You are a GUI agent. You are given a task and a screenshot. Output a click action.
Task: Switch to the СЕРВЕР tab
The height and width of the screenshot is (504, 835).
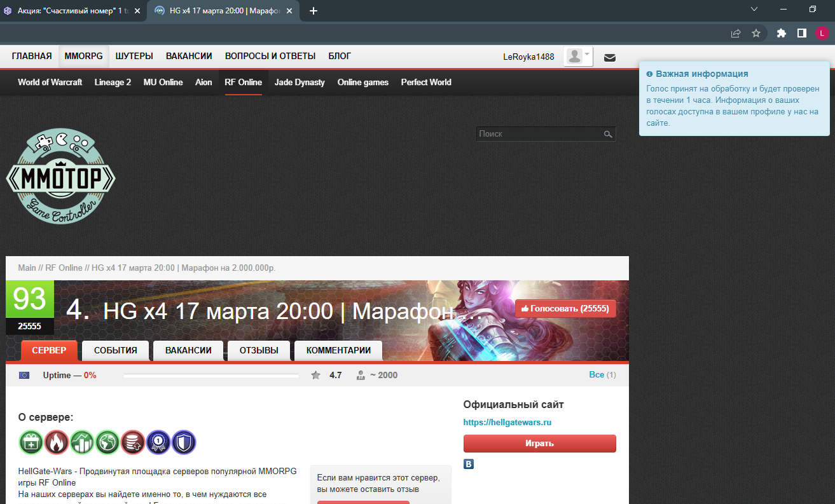(49, 350)
